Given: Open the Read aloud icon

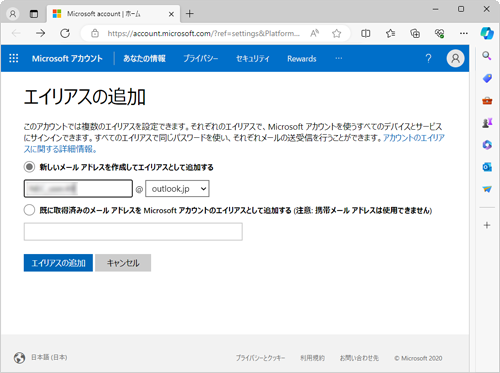Looking at the screenshot, I should click(x=314, y=33).
